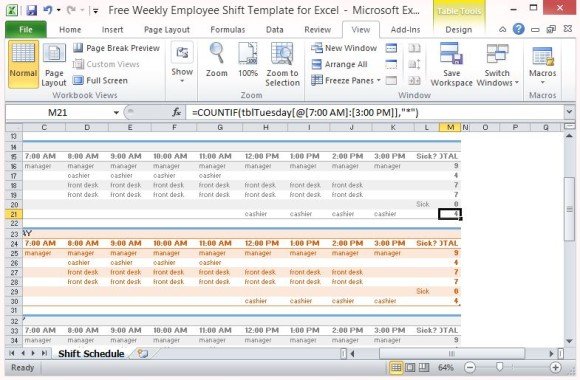Click the zoom in plus button
580x380 pixels.
click(x=555, y=367)
